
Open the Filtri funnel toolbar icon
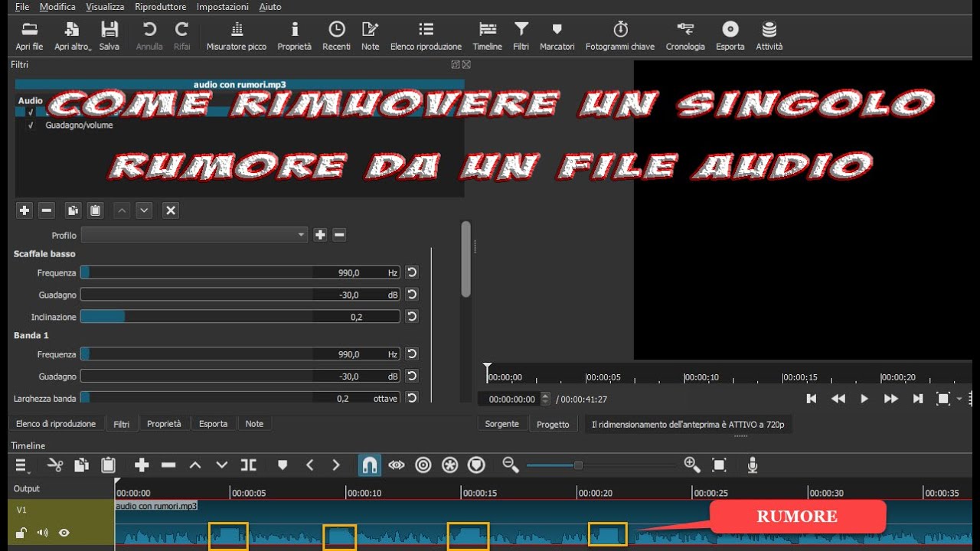click(x=521, y=36)
